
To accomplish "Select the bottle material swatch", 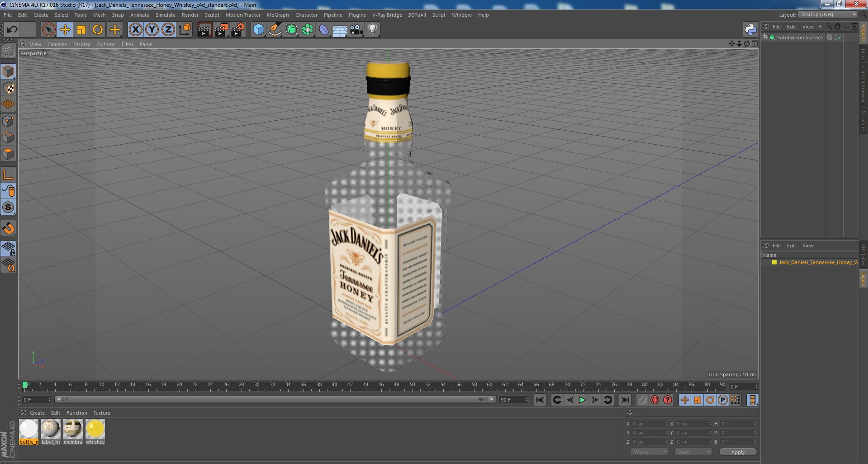I will click(28, 432).
